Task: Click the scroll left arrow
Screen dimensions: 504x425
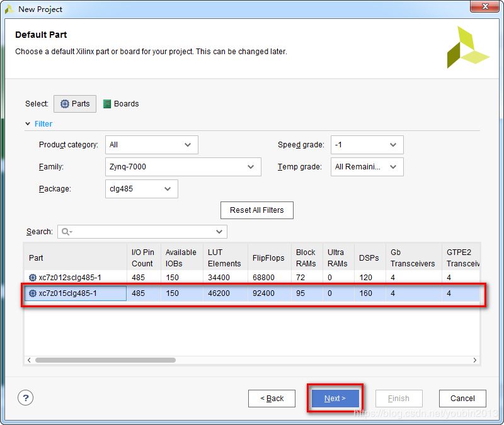Action: pos(29,360)
